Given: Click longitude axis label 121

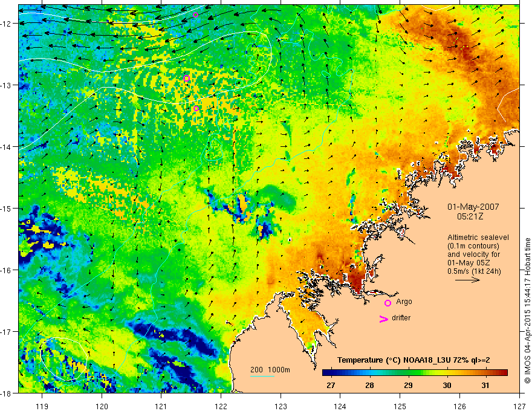Looking at the screenshot, I should pyautogui.click(x=161, y=406).
